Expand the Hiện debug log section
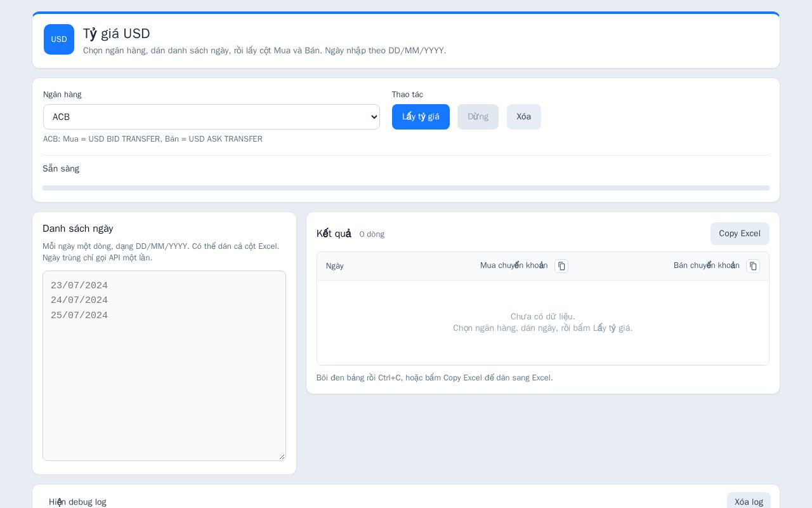The image size is (812, 508). click(77, 502)
